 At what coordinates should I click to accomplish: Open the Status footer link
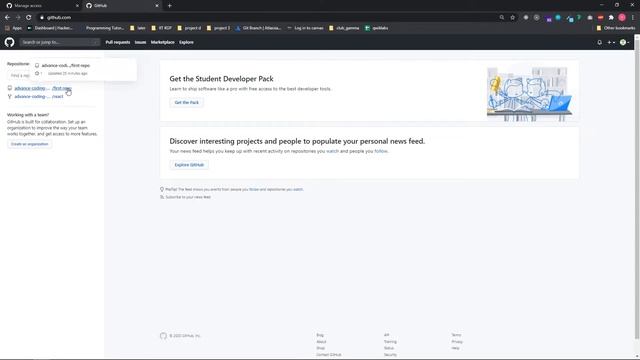click(x=389, y=348)
